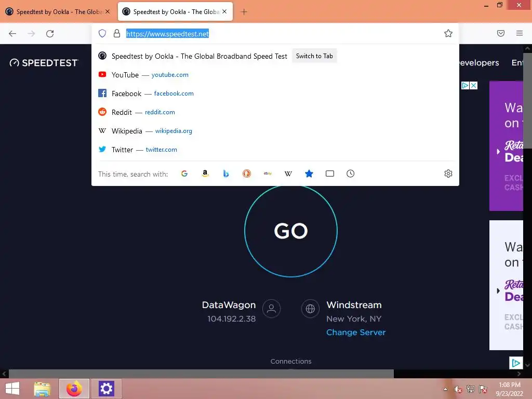
Task: Click IP address 104.192.2.38
Action: [x=232, y=319]
